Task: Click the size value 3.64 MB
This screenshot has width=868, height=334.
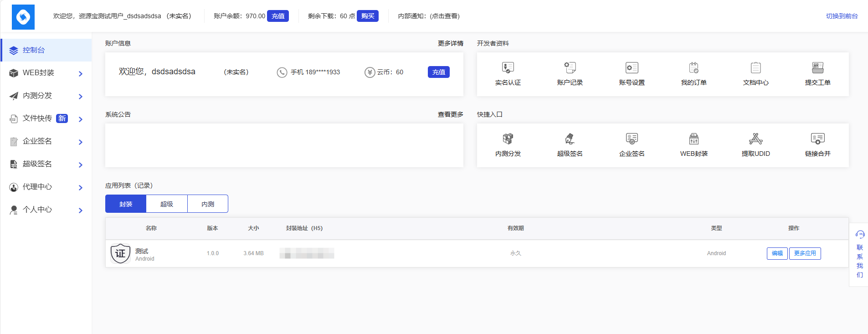Action: (253, 253)
